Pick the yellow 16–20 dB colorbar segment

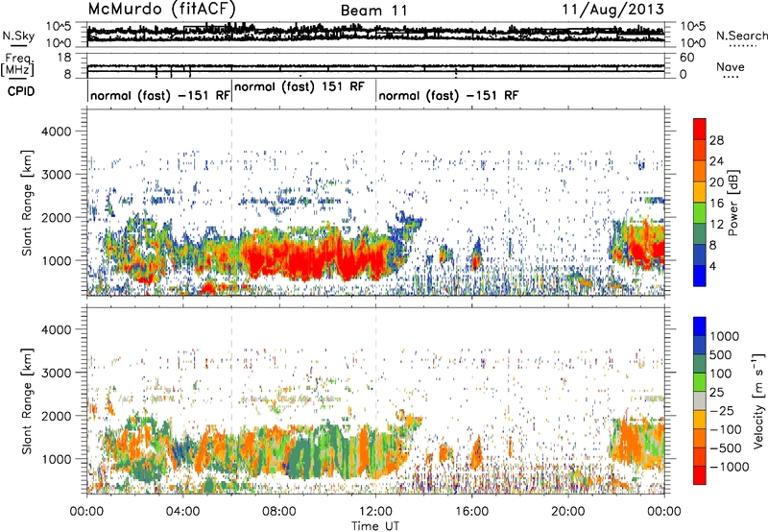point(700,191)
